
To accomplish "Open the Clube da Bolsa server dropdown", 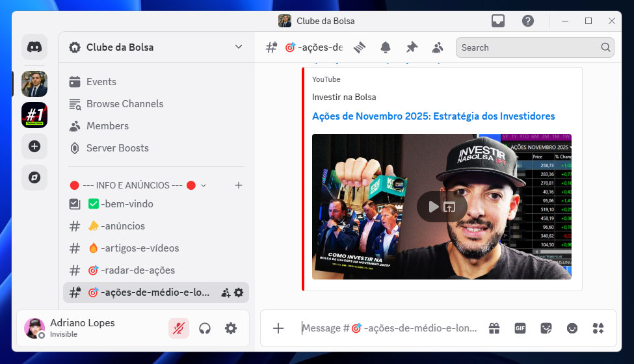I will [157, 47].
